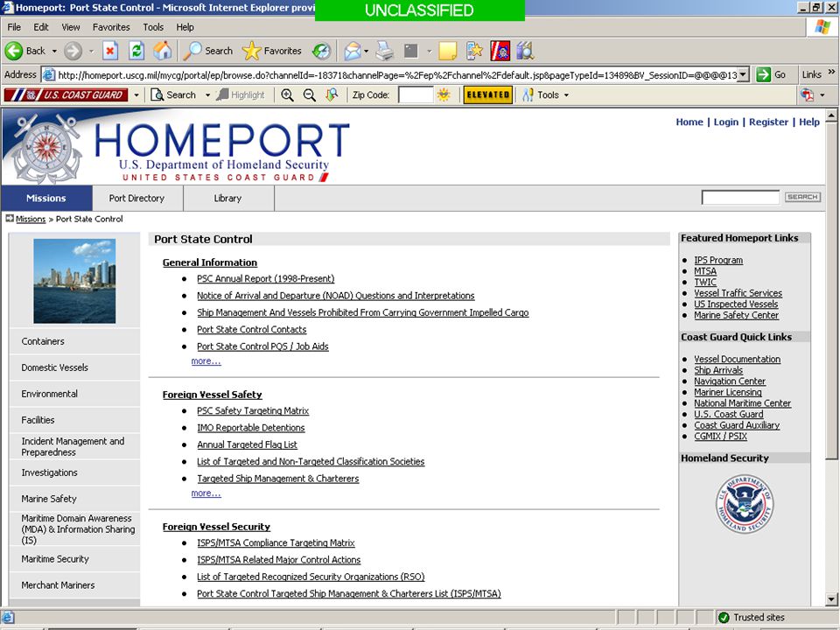Click the grey Forward arrow button
Viewport: 840px width, 630px height.
(73, 51)
